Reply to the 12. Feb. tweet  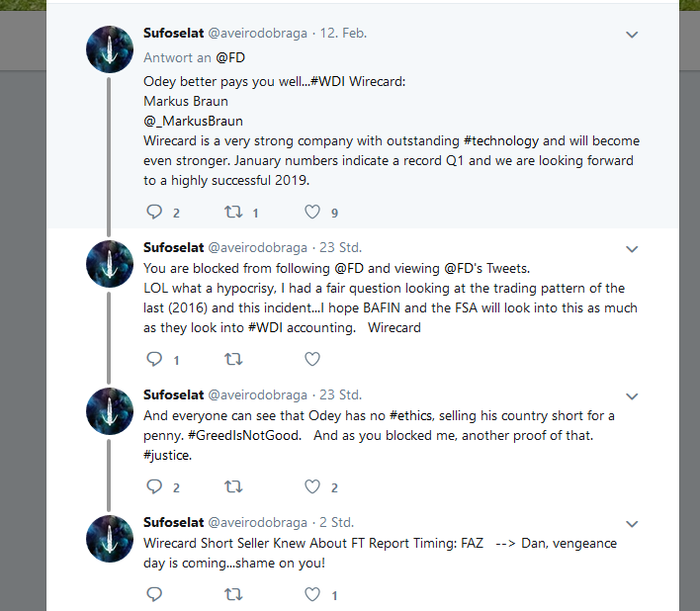[x=154, y=212]
